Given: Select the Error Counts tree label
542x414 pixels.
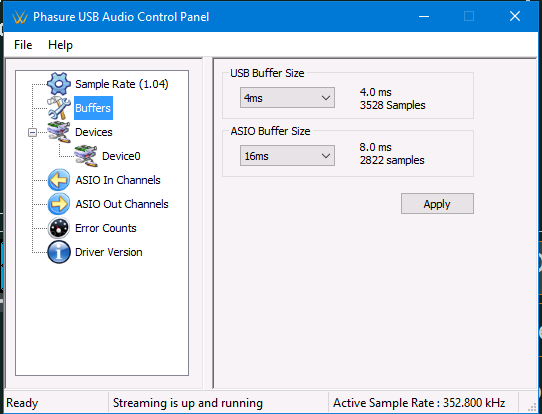Looking at the screenshot, I should 105,228.
